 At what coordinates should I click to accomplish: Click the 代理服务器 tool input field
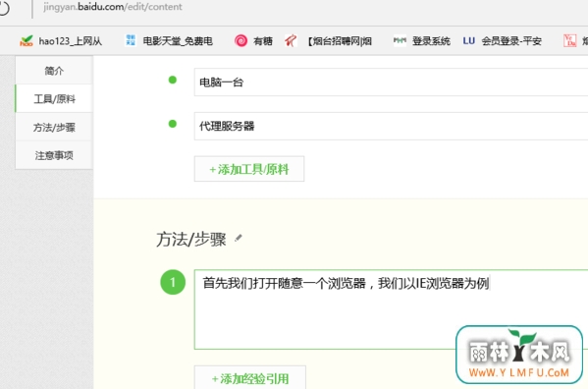(391, 126)
